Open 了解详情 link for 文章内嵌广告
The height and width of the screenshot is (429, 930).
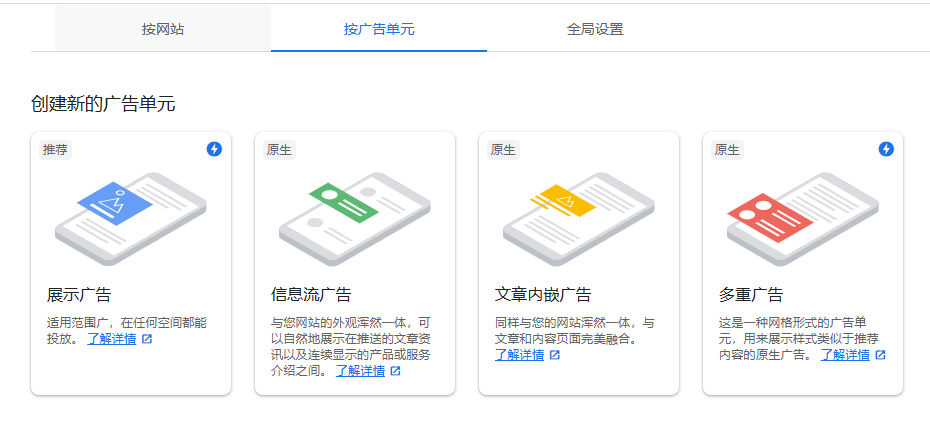519,355
